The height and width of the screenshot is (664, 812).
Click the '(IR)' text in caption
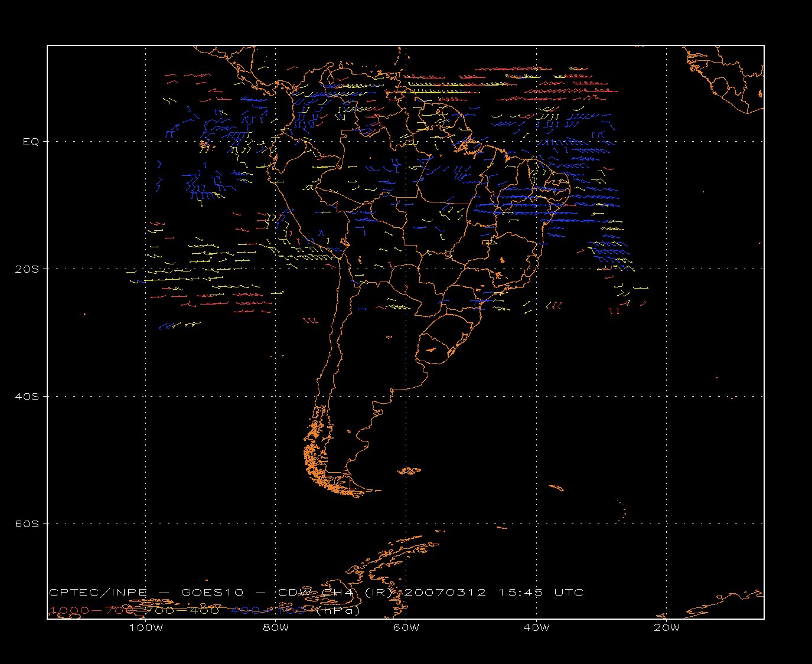pos(379,593)
